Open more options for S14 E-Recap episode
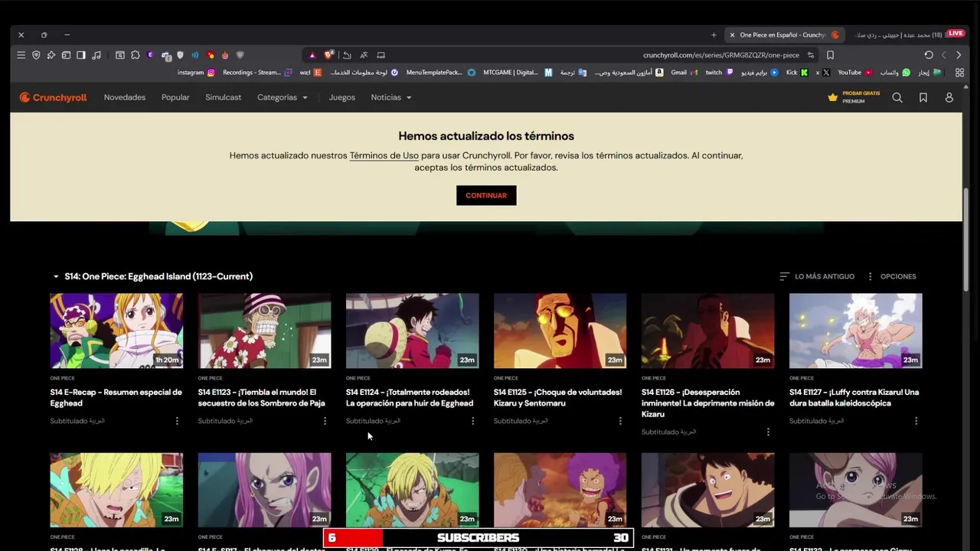The image size is (980, 551). (177, 421)
